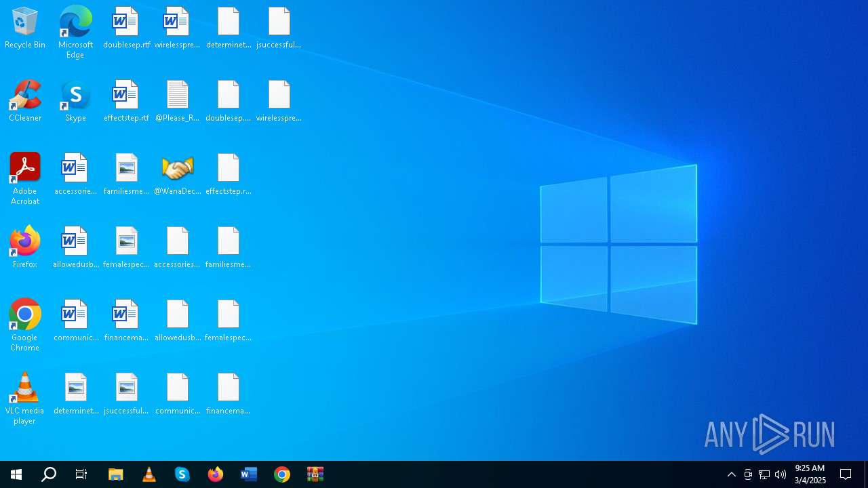Open Task View from the taskbar
The width and height of the screenshot is (868, 488).
click(x=81, y=474)
